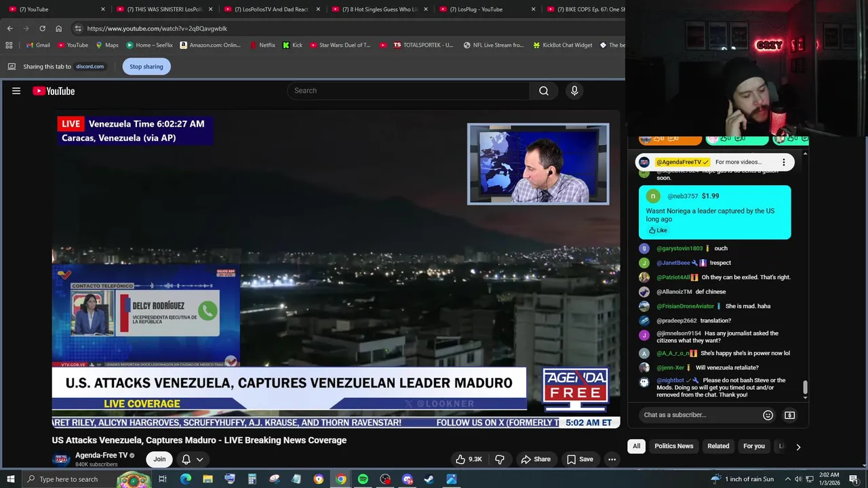Show hidden system tray icons chevron
The width and height of the screenshot is (868, 488).
point(787,479)
